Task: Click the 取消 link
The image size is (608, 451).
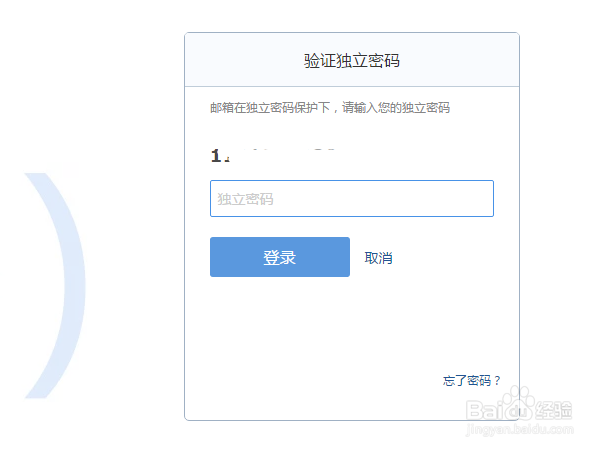Action: [378, 258]
